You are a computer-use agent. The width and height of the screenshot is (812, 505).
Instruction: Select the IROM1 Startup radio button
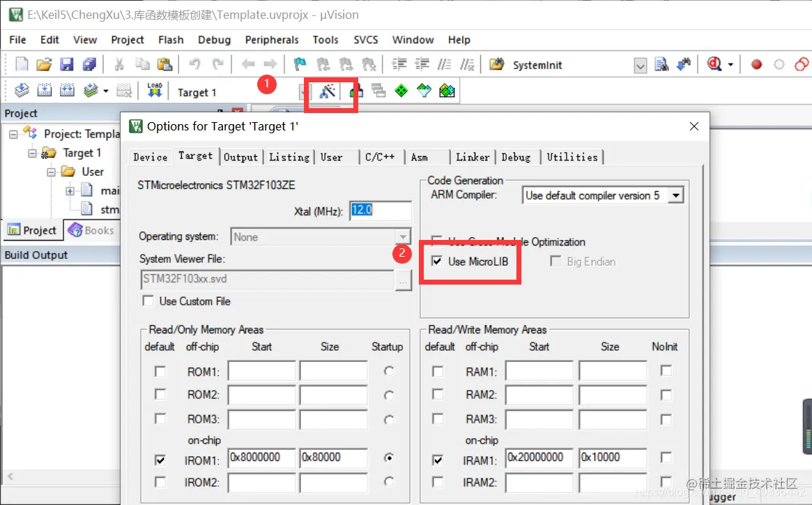(389, 458)
